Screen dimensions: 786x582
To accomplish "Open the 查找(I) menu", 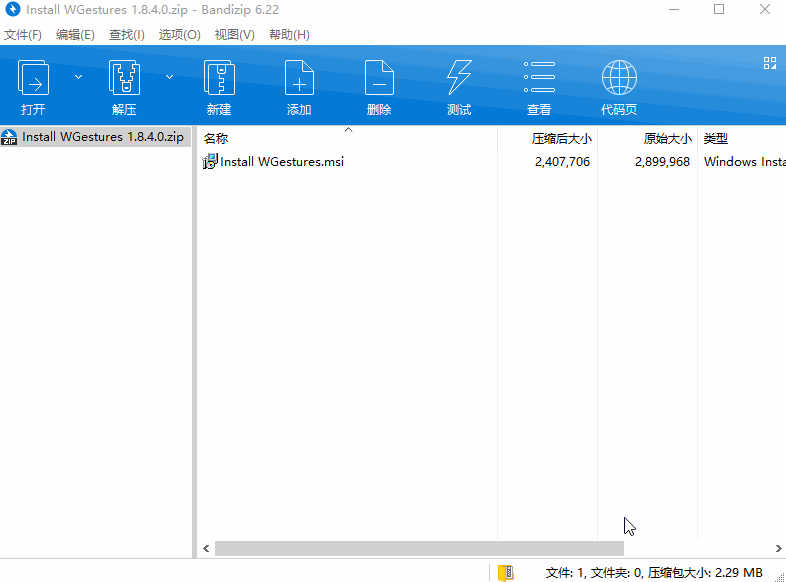I will point(127,35).
